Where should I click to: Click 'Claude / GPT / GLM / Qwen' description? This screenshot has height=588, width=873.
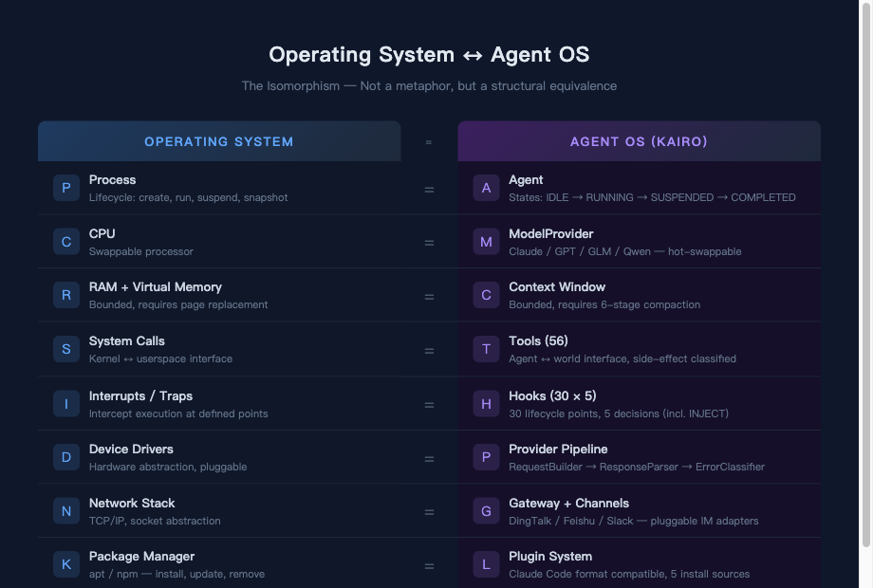coord(624,251)
